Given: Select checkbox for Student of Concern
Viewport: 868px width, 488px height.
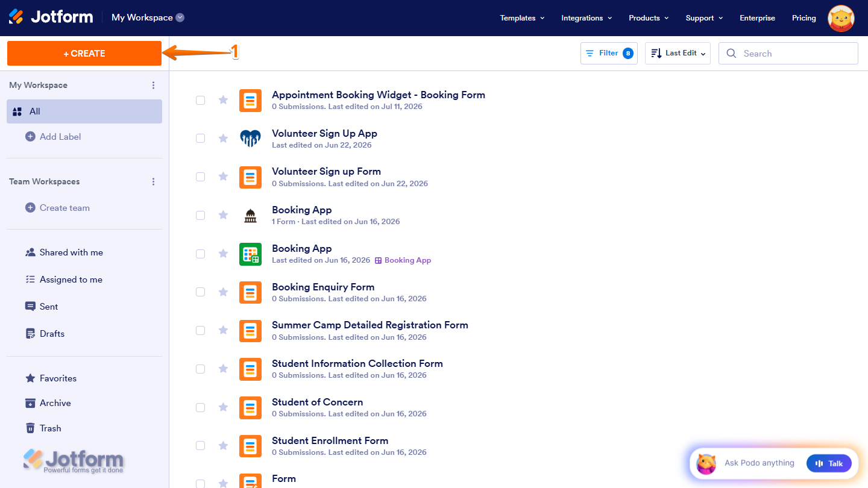Looking at the screenshot, I should pyautogui.click(x=200, y=407).
